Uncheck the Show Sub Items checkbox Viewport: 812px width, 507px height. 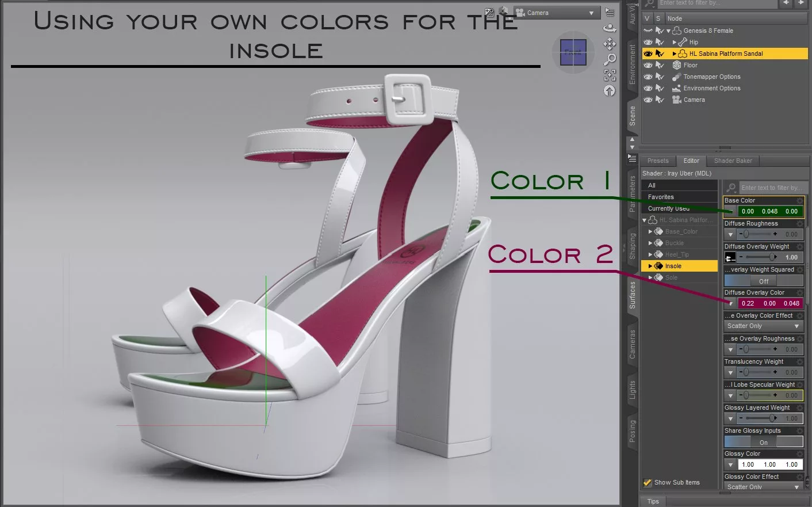[x=648, y=482]
